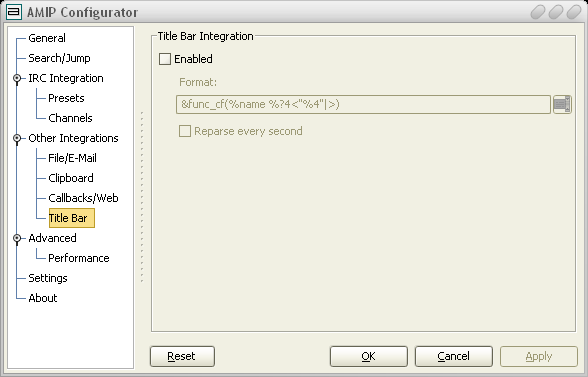
Task: Open the format template picker icon
Action: pos(562,104)
